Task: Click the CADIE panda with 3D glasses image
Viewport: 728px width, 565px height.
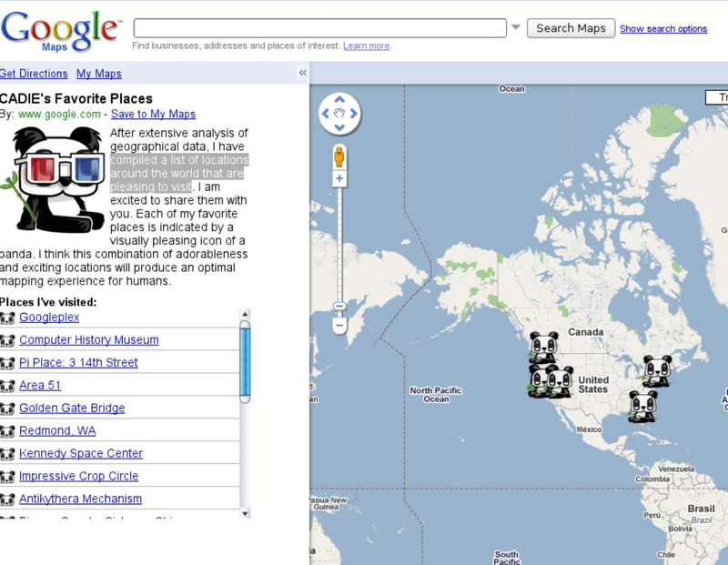Action: tap(54, 179)
